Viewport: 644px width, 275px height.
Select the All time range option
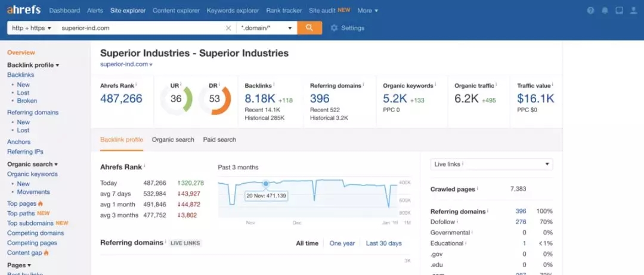(x=307, y=243)
